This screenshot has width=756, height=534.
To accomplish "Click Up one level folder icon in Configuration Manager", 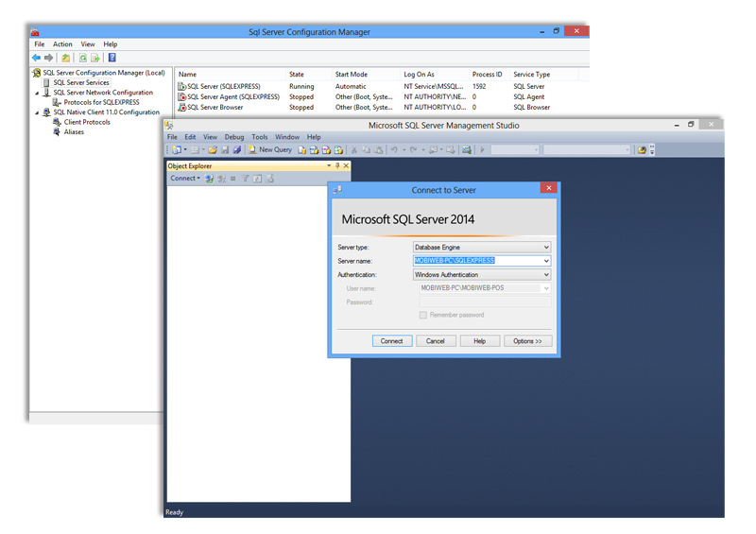I will point(65,58).
